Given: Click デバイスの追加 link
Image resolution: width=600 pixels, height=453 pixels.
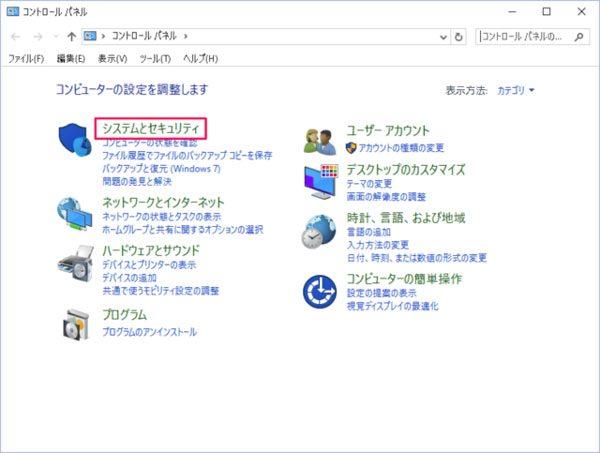Looking at the screenshot, I should tap(128, 277).
